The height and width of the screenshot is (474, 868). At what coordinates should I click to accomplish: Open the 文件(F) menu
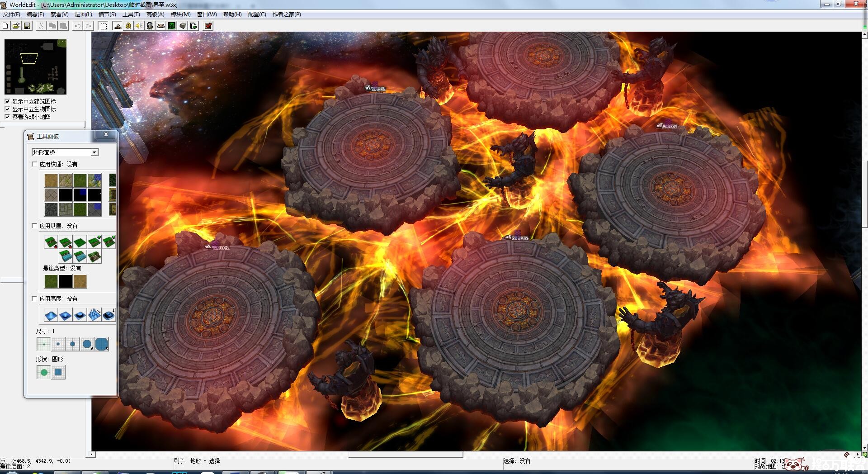pyautogui.click(x=12, y=14)
